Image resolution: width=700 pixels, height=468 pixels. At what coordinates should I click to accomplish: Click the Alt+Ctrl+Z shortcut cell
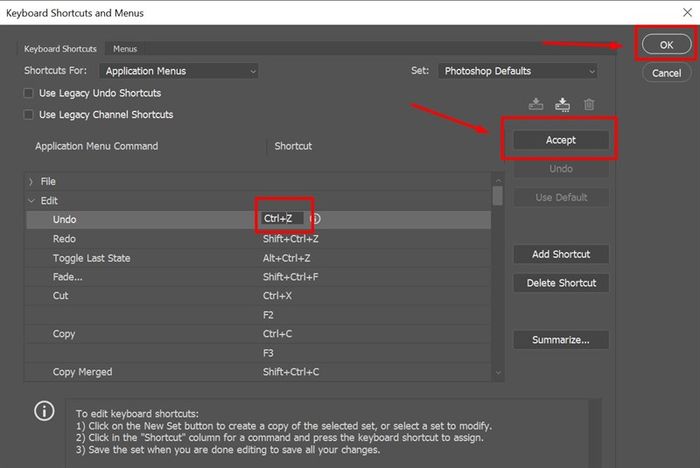(x=287, y=258)
